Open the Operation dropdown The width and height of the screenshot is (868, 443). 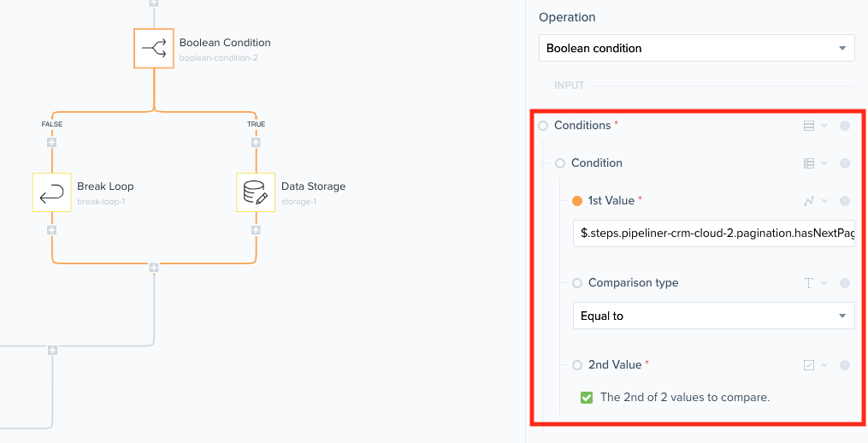click(697, 48)
